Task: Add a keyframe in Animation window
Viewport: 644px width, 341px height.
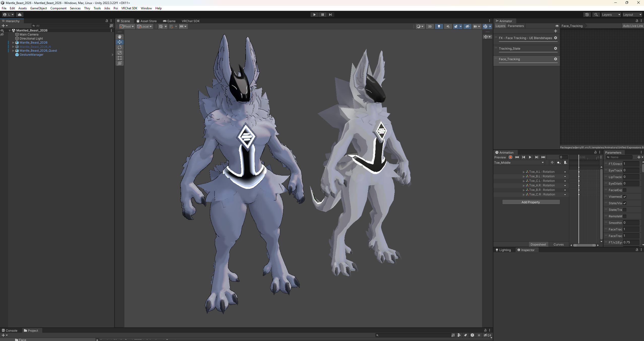Action: click(559, 163)
